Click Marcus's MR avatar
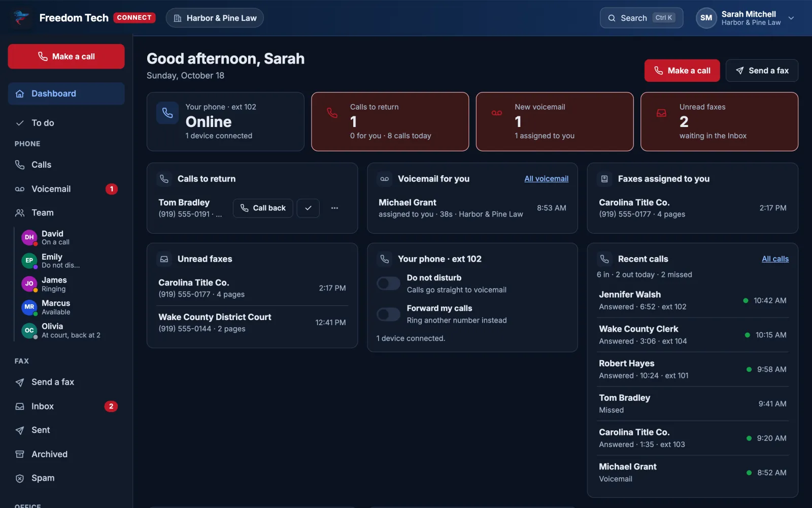Screen dimensions: 812x508 (29, 307)
